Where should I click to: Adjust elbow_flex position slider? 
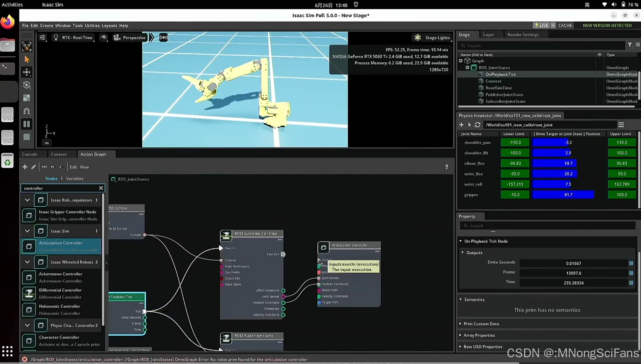(568, 163)
